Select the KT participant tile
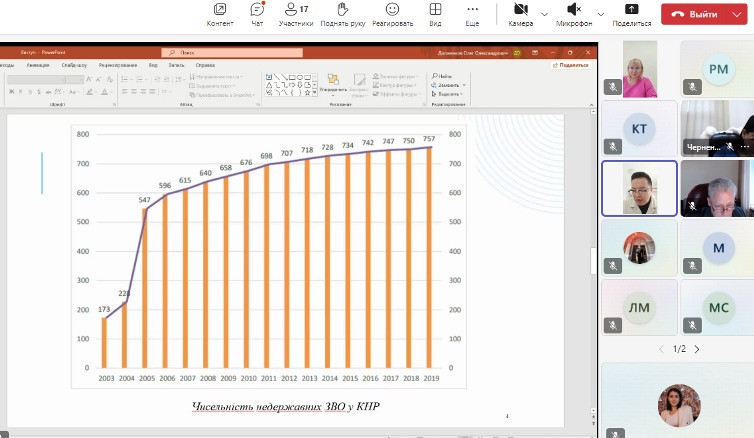This screenshot has width=754, height=438. click(x=639, y=129)
